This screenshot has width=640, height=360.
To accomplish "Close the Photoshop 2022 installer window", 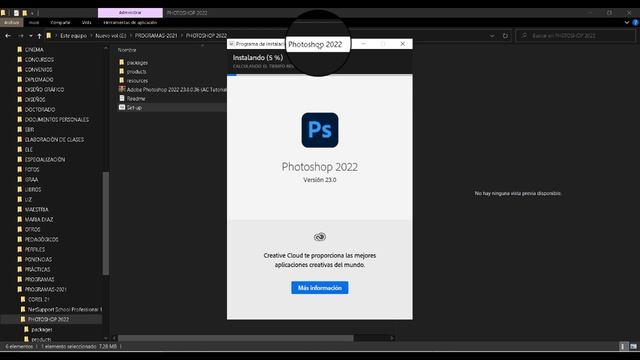I will point(402,44).
